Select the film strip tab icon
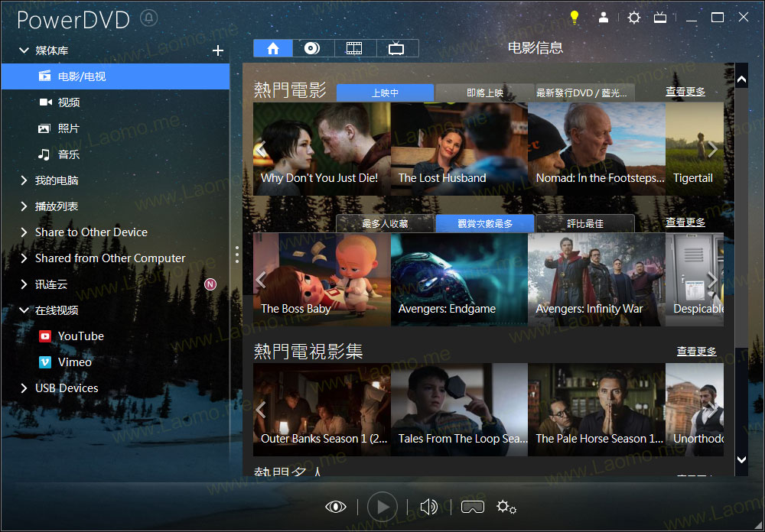The height and width of the screenshot is (532, 765). pyautogui.click(x=355, y=48)
